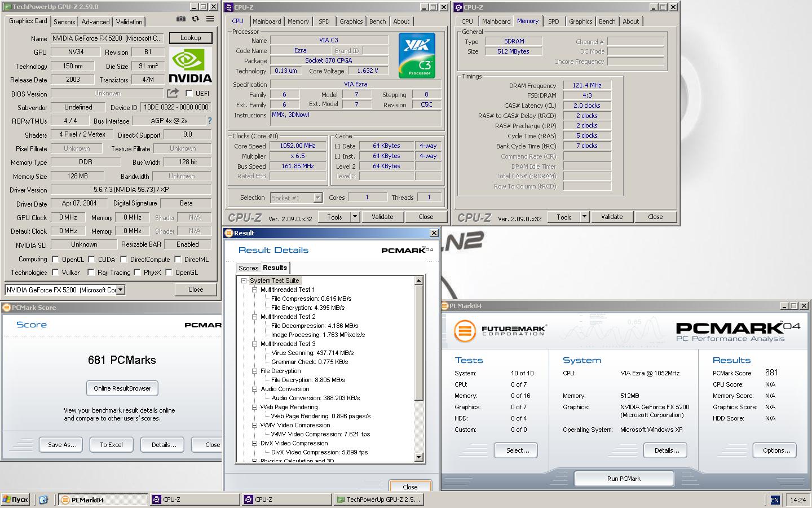Open Bench tab in left CPU-Z window

click(x=378, y=21)
